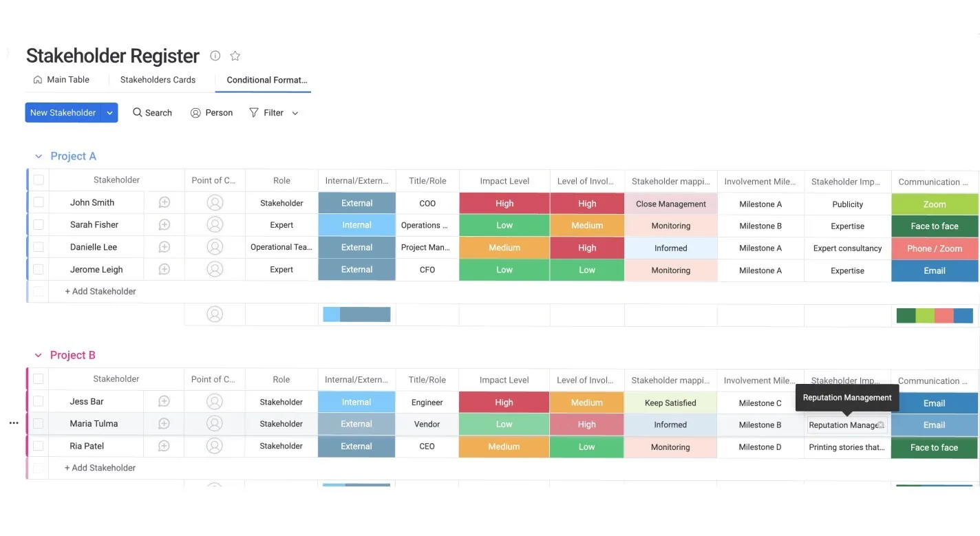Clear the Reputation Management cell value
Viewport: 980px width, 536px height.
click(x=880, y=425)
